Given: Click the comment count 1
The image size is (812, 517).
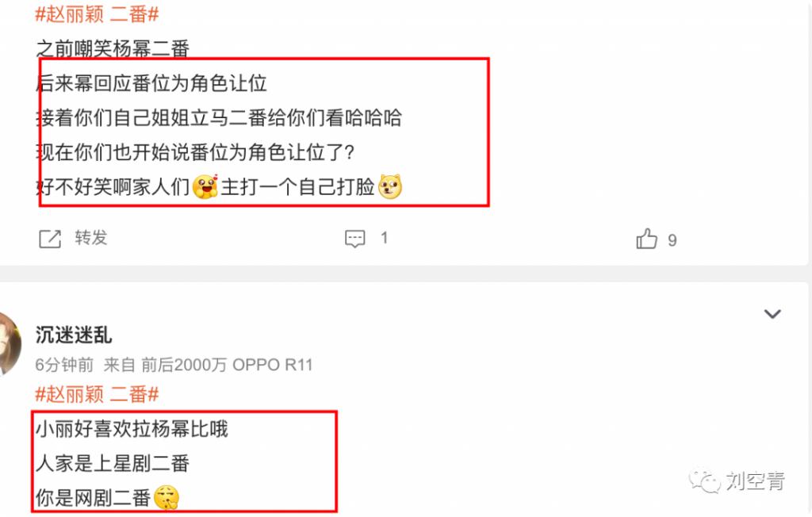Looking at the screenshot, I should (x=385, y=238).
